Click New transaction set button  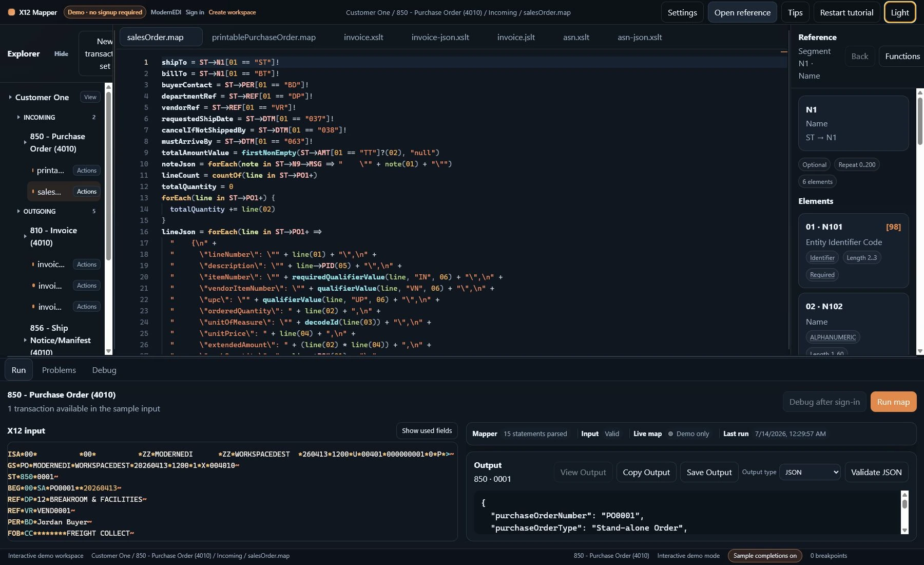[96, 53]
